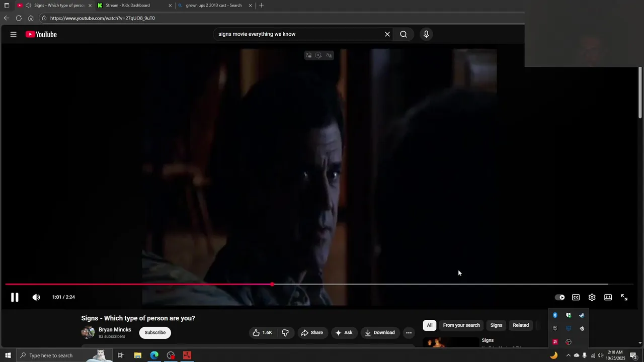This screenshot has height=362, width=644.
Task: Open the Bryan Mincks channel name link
Action: (115, 330)
